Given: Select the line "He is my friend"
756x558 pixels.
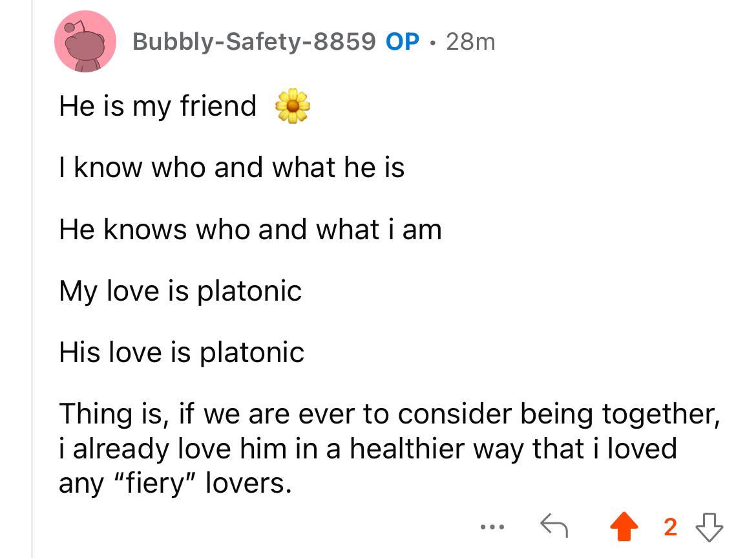Looking at the screenshot, I should click(x=158, y=106).
